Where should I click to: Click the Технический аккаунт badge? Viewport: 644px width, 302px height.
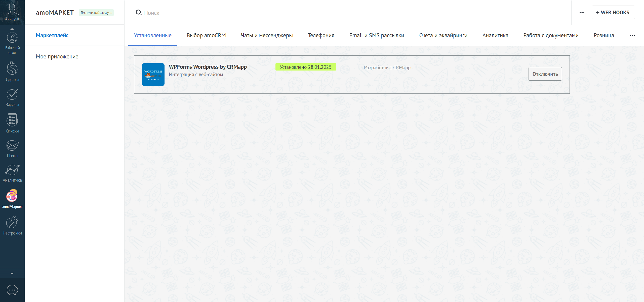point(96,13)
